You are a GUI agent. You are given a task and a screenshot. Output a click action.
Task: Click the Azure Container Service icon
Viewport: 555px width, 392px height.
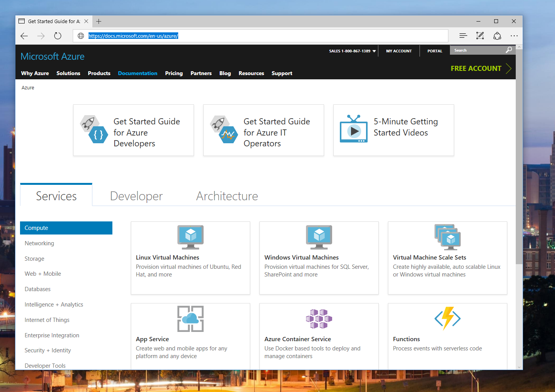tap(319, 319)
